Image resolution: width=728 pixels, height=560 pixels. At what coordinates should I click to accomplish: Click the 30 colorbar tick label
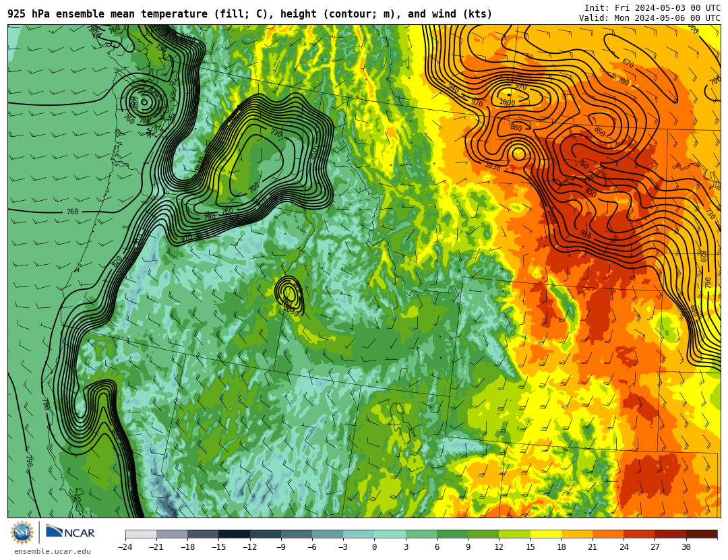(686, 547)
